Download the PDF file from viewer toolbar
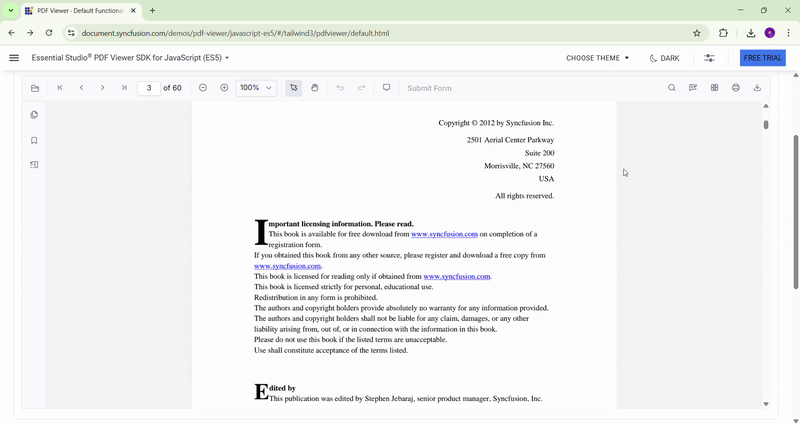Viewport: 800px width, 425px height. 757,88
